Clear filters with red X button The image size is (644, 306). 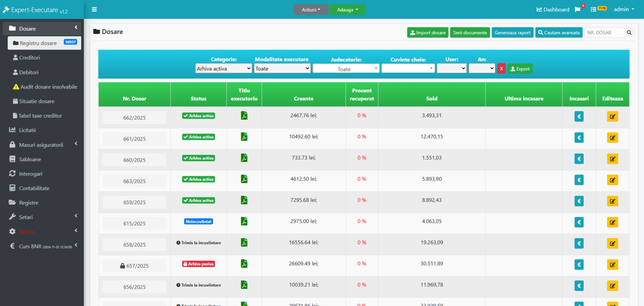(501, 69)
